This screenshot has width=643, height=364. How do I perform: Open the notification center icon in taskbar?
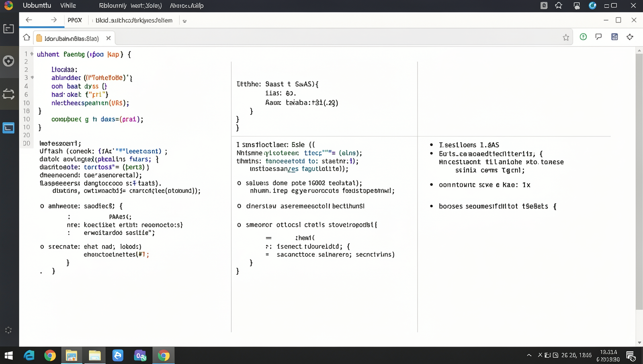(x=631, y=356)
